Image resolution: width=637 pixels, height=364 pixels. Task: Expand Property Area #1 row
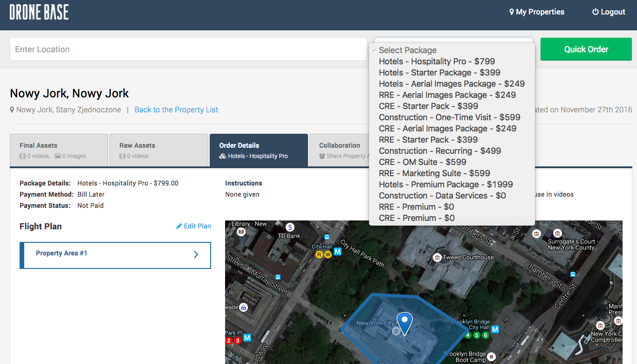pyautogui.click(x=115, y=255)
